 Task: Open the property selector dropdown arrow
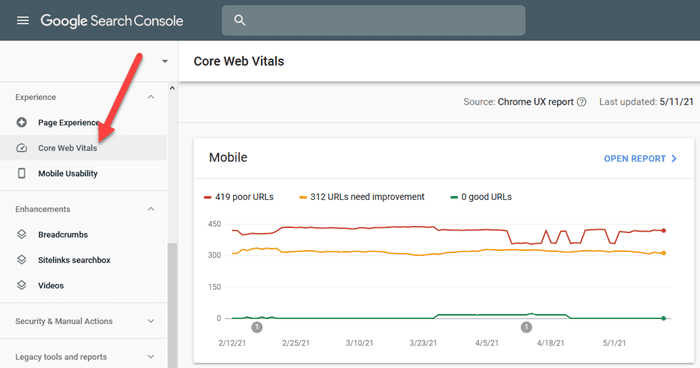point(165,61)
